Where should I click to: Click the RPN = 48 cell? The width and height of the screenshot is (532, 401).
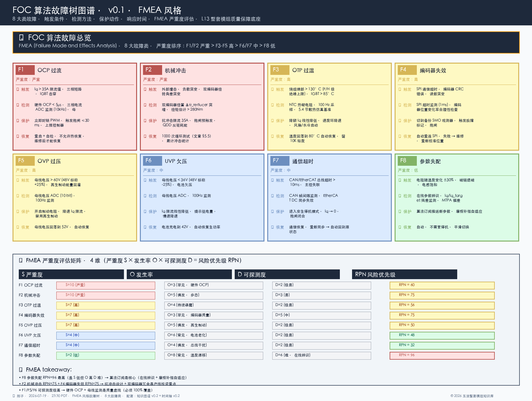(442, 336)
